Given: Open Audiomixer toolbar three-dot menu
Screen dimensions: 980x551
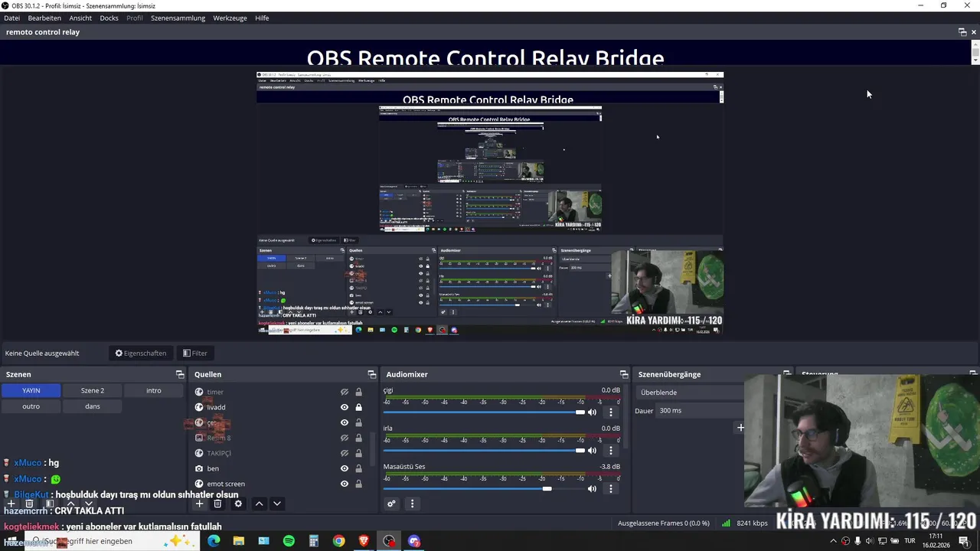Looking at the screenshot, I should click(x=412, y=504).
